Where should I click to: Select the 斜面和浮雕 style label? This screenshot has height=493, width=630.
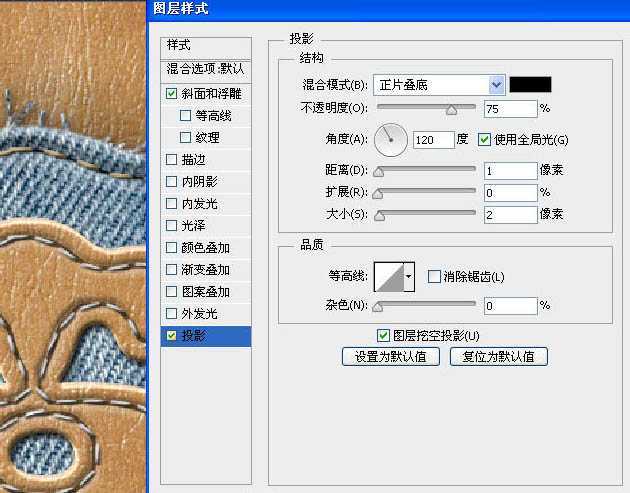point(211,94)
